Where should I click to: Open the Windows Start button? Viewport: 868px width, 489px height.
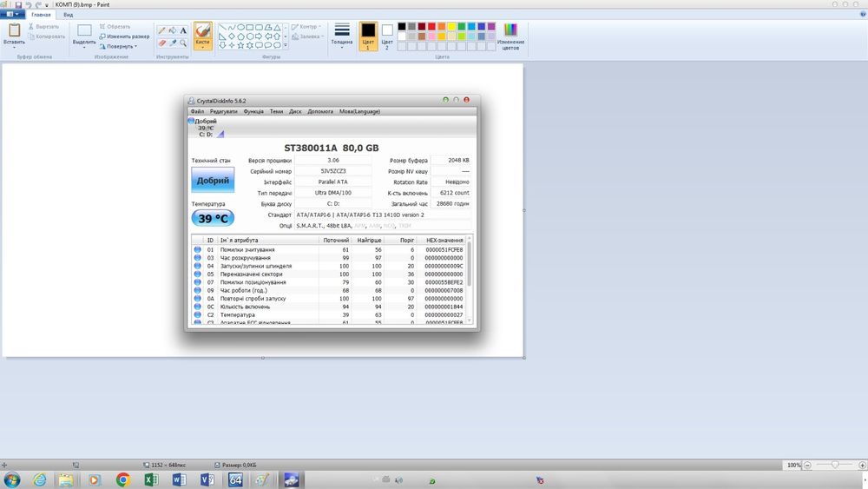point(11,479)
